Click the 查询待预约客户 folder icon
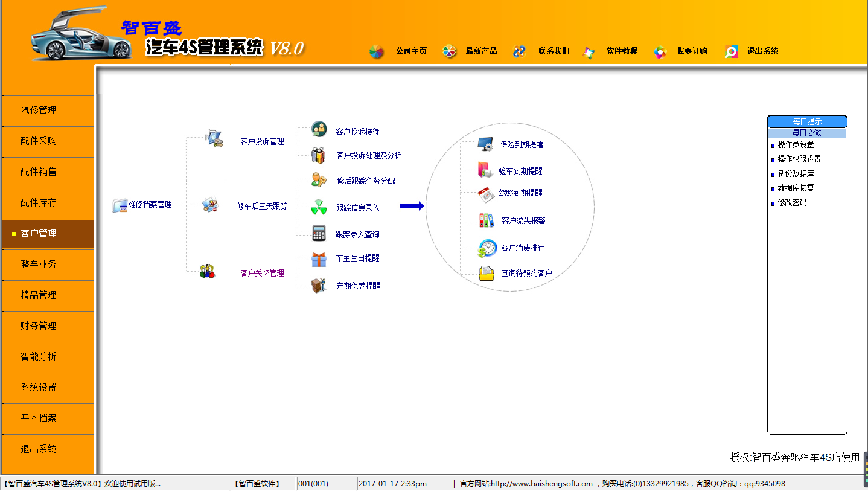 487,274
